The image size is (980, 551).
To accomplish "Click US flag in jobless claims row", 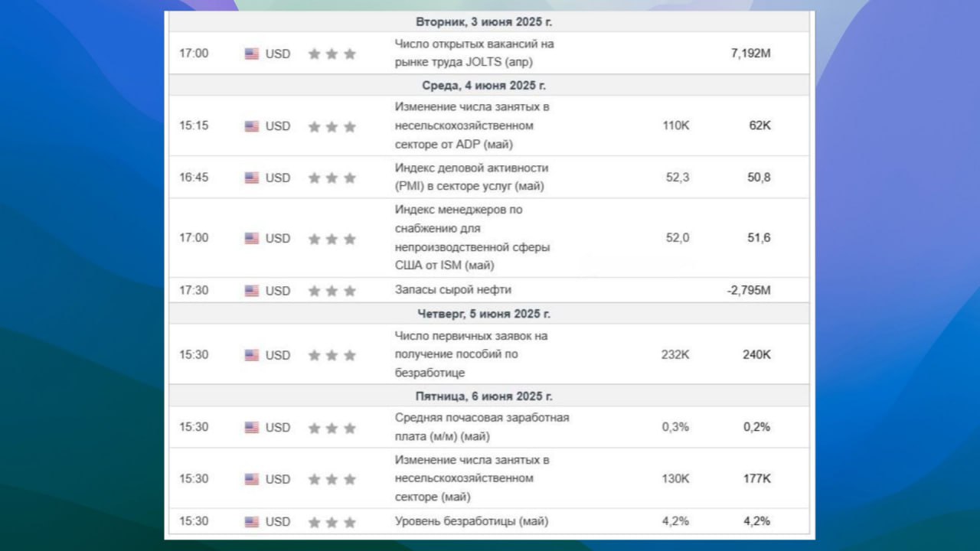I will tap(252, 355).
